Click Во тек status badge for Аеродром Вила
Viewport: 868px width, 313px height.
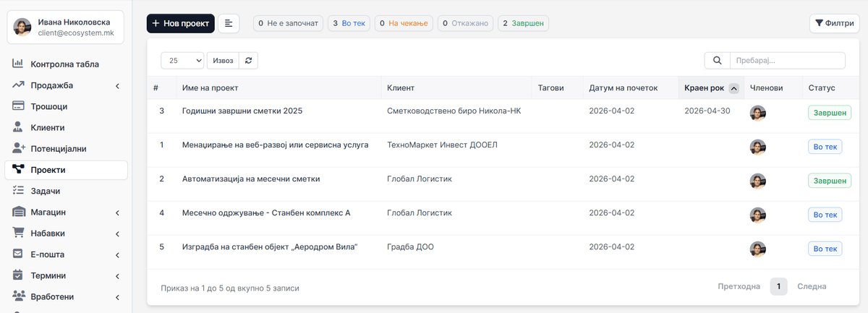click(825, 249)
